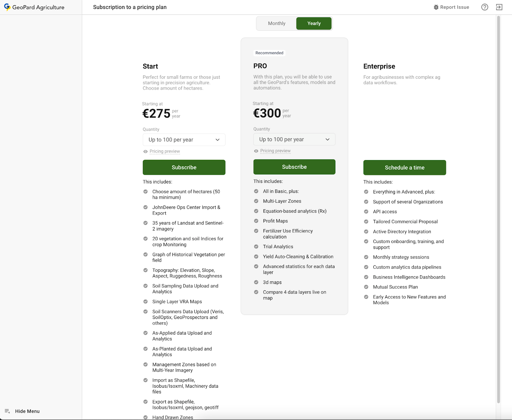512x420 pixels.
Task: Click the bug icon beside Report Issue
Action: [436, 7]
